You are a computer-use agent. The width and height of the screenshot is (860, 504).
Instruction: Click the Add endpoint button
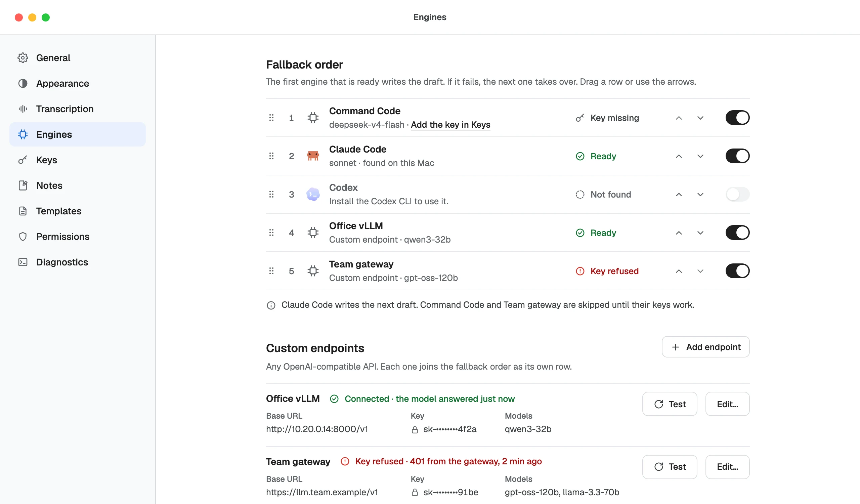[x=705, y=347]
